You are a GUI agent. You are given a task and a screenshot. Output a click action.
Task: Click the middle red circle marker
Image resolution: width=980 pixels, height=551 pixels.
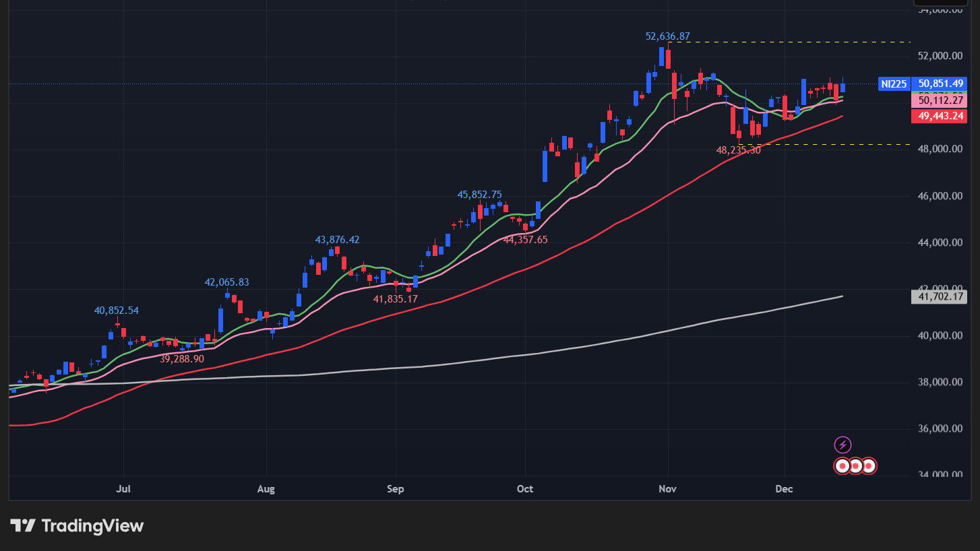[x=855, y=465]
